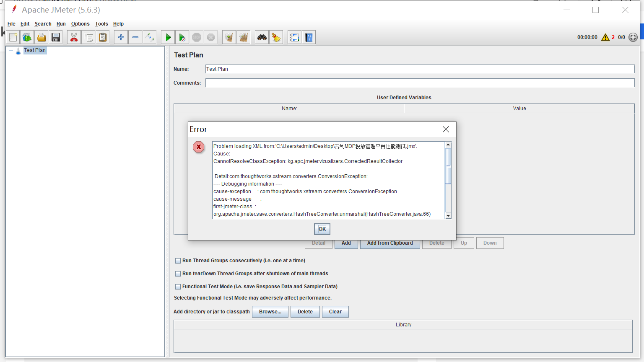Toggle Run tearDown Thread Groups checkbox
This screenshot has width=644, height=362.
178,274
